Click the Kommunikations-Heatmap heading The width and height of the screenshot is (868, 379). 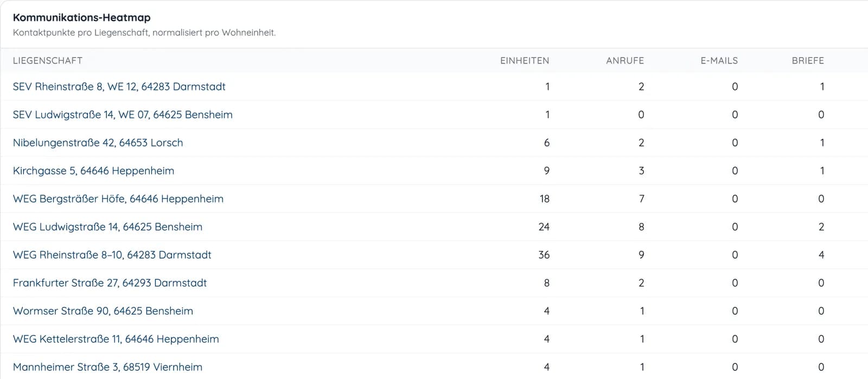82,18
